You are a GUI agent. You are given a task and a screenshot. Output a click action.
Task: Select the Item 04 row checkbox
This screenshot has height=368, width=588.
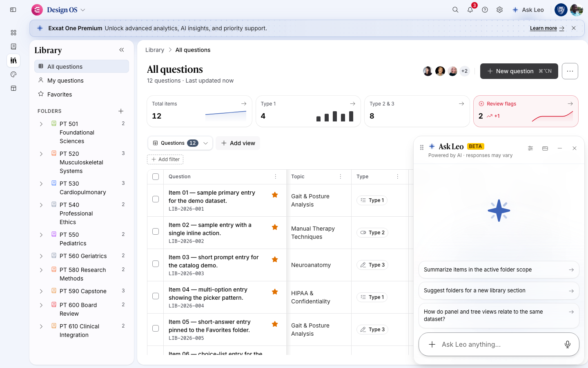[x=156, y=296]
